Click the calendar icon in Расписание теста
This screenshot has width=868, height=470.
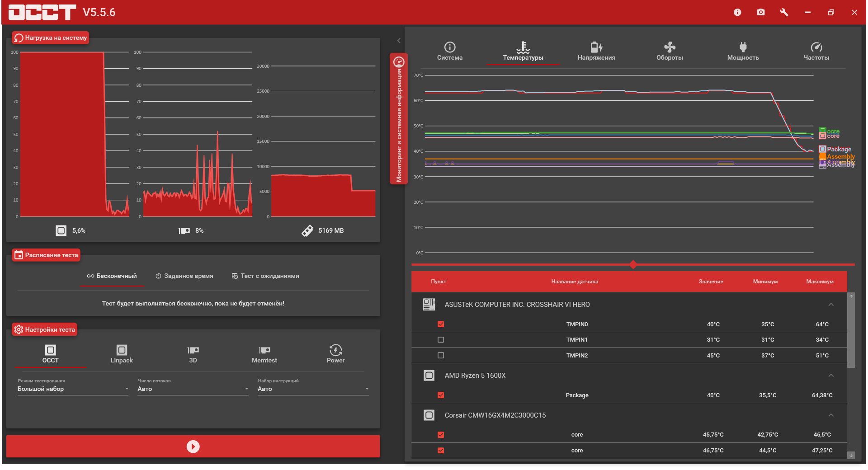coord(19,255)
